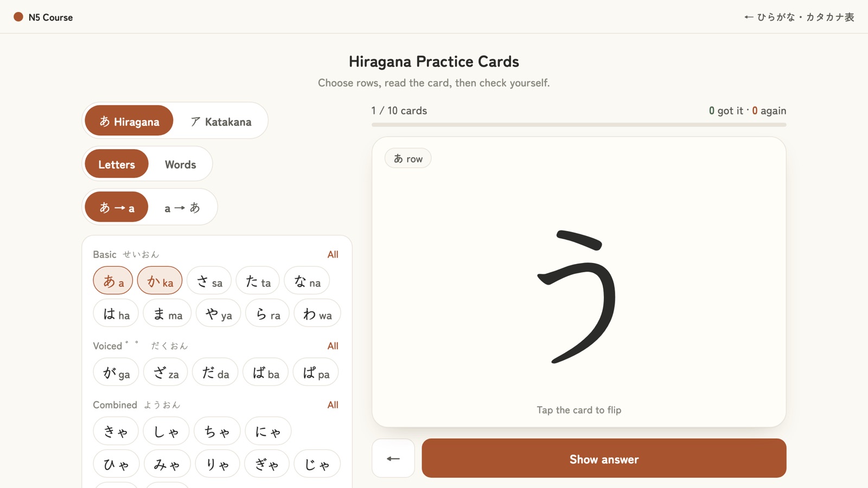Enable the な na row chip
The height and width of the screenshot is (488, 868).
[307, 281]
